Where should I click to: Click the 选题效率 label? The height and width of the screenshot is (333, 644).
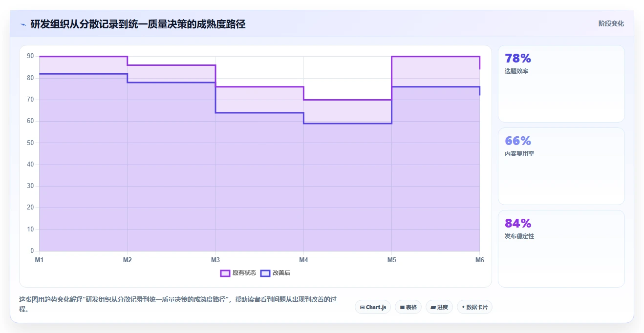tap(516, 71)
